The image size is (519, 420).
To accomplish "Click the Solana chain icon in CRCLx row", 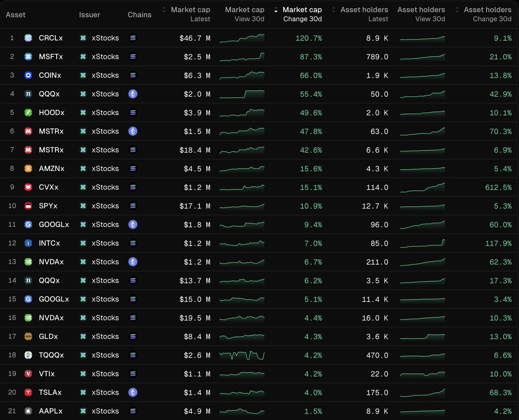I will 133,38.
